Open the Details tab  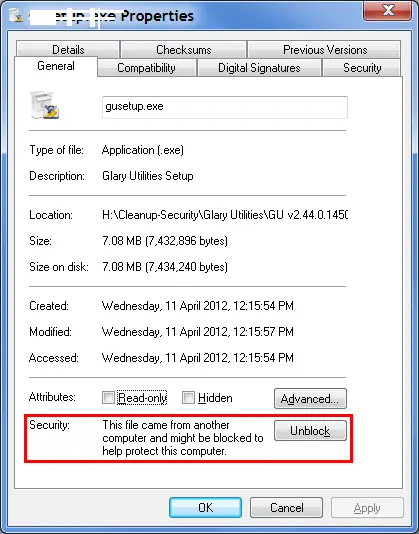68,50
